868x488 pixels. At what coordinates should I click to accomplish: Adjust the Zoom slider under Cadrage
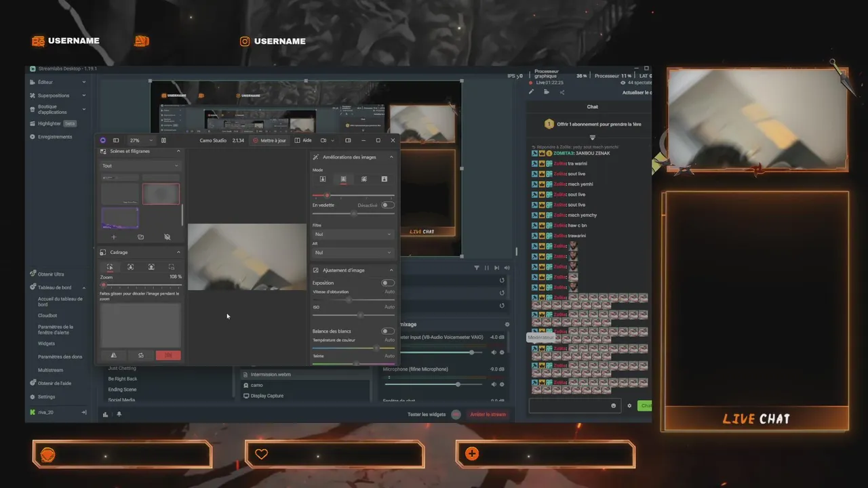pyautogui.click(x=141, y=285)
